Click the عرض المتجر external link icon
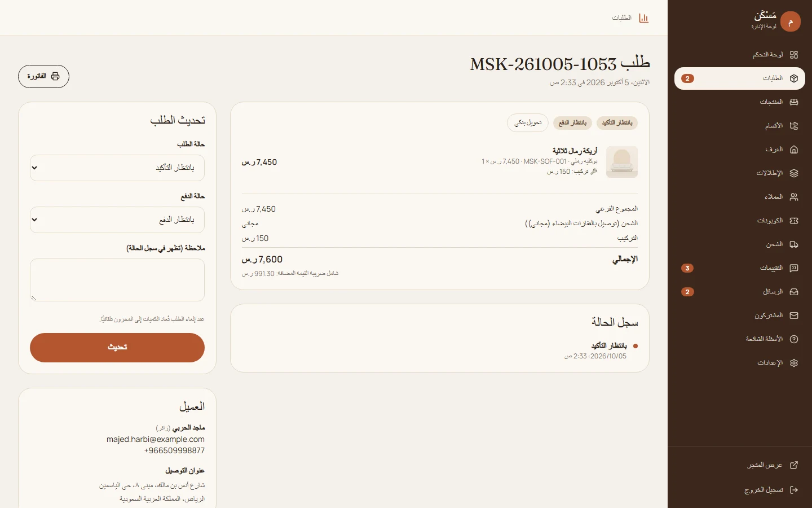The image size is (812, 508). coord(794,465)
